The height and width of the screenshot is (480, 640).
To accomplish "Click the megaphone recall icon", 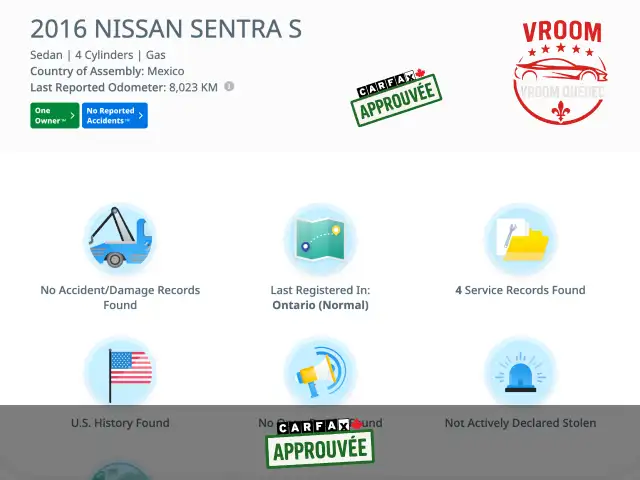I will coord(320,372).
